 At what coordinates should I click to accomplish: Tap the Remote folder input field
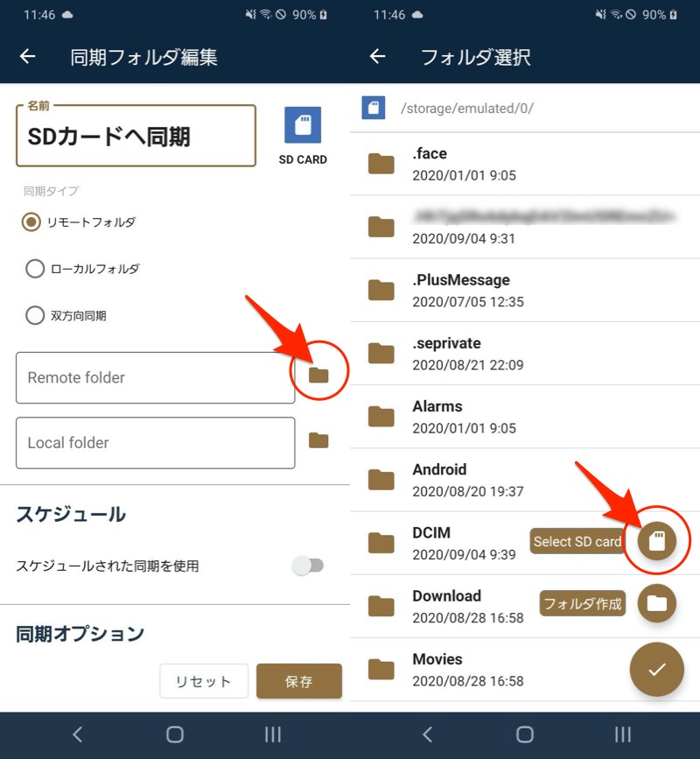[155, 378]
